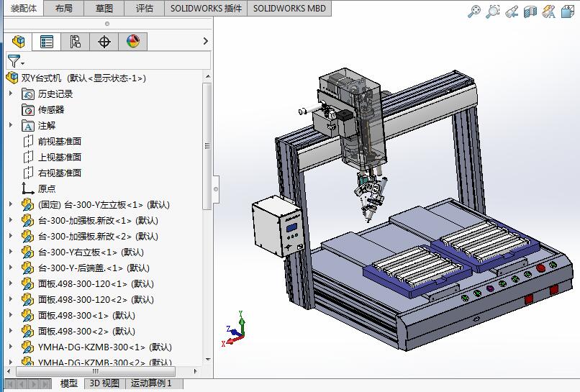Show more manager tabs with the chevron arrow
The image size is (580, 392).
click(x=206, y=41)
